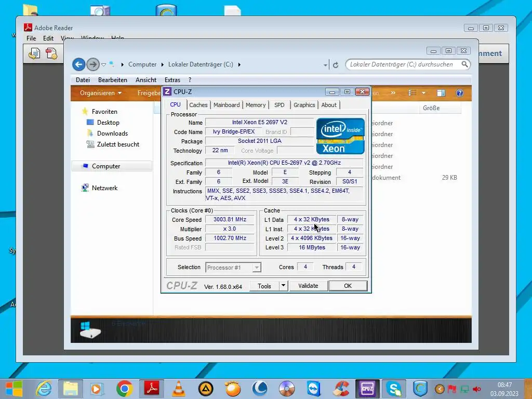The height and width of the screenshot is (399, 532).
Task: Click Lokaler Datenträger (C:) in the breadcrumb
Action: (201, 64)
